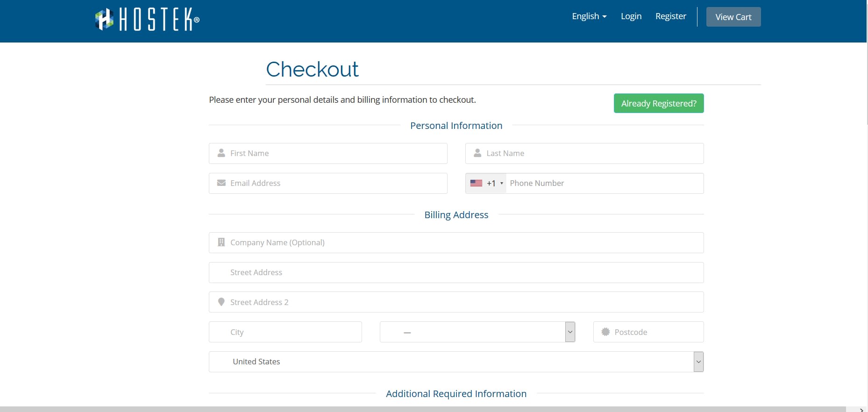The width and height of the screenshot is (868, 412).
Task: Click the certificate icon in Postcode
Action: 605,332
